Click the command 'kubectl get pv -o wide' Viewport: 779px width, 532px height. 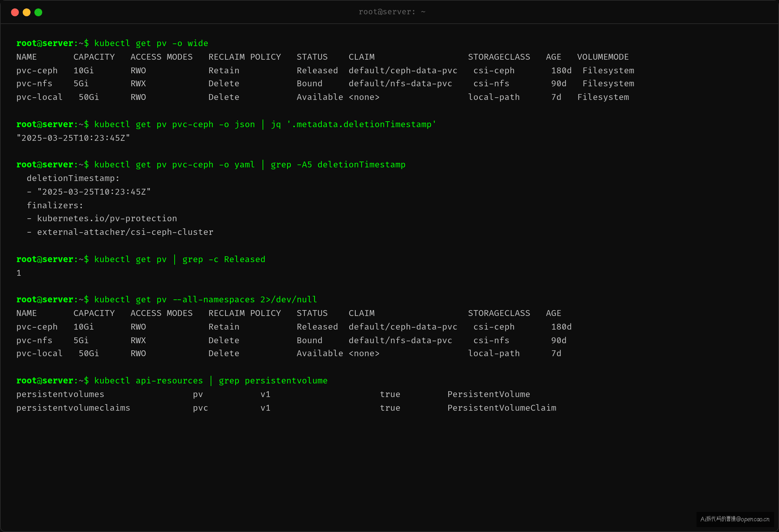151,43
